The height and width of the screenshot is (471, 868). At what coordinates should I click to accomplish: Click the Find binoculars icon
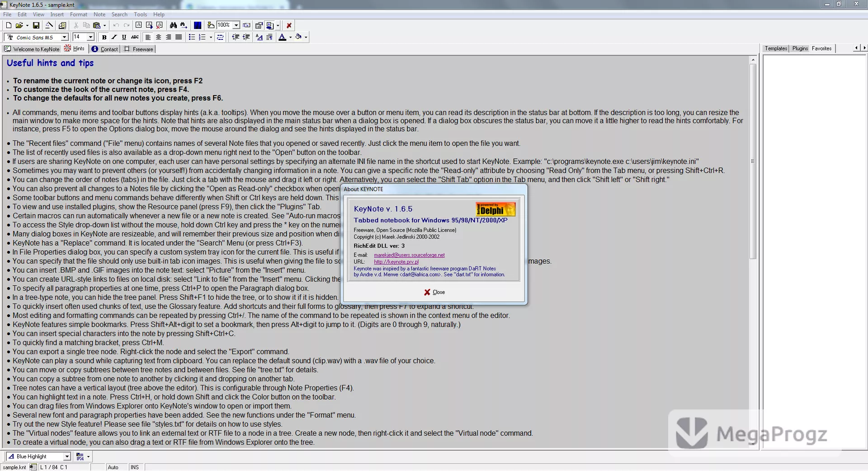[x=173, y=25]
